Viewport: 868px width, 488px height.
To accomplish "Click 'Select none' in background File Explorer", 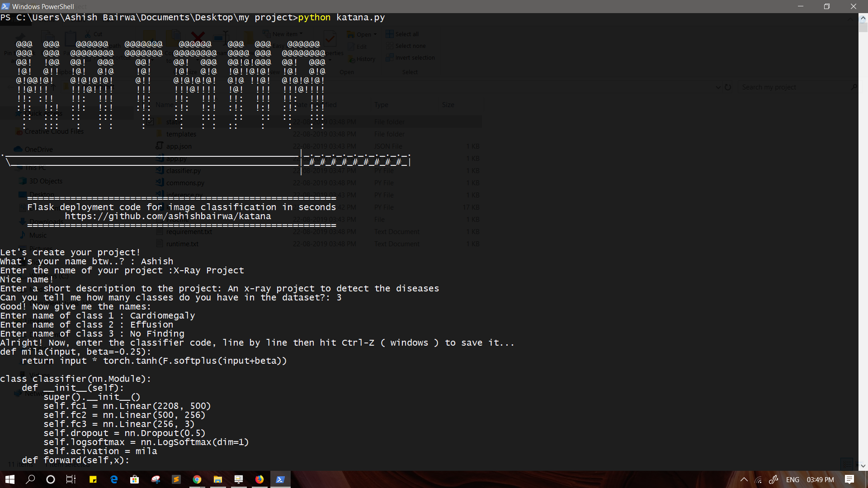I will 406,46.
